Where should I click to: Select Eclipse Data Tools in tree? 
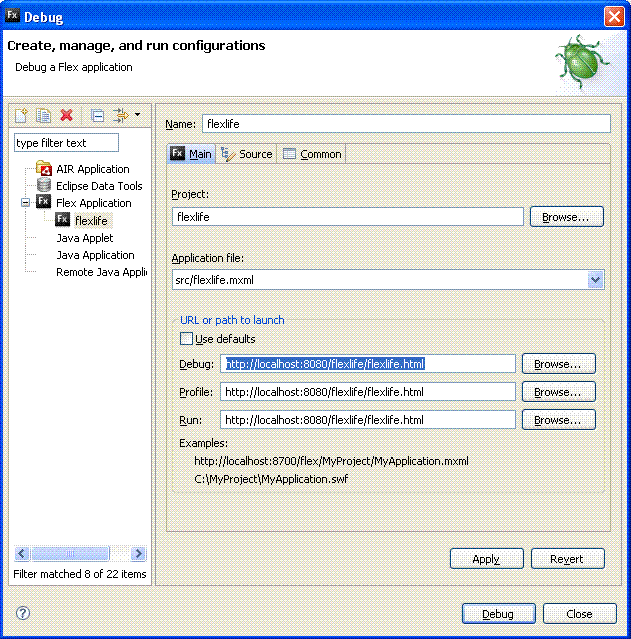click(98, 186)
